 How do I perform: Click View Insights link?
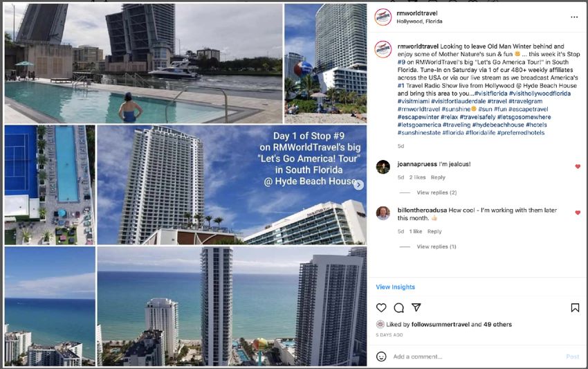[x=395, y=287]
